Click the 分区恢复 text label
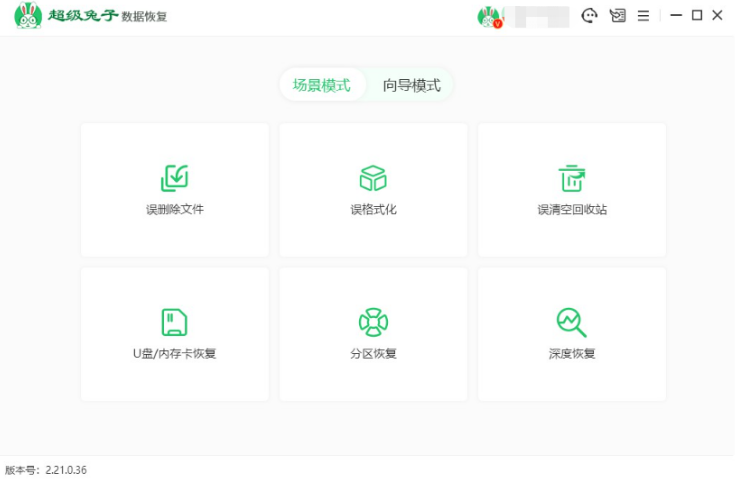 373,354
